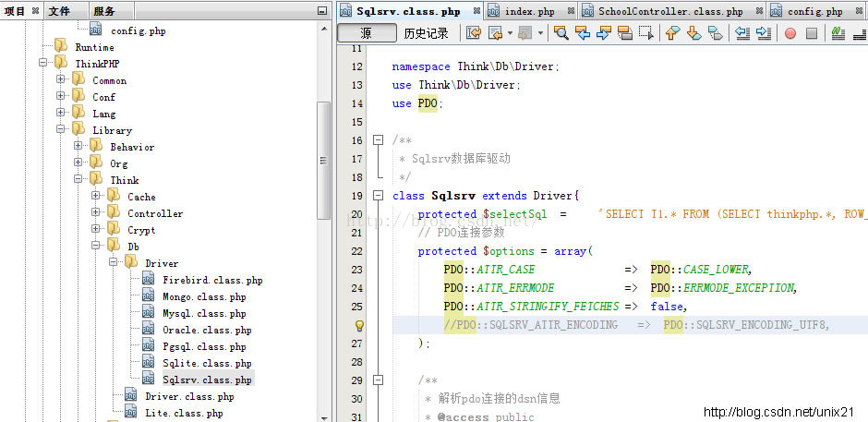Go to previous bookmark icon

tap(672, 33)
